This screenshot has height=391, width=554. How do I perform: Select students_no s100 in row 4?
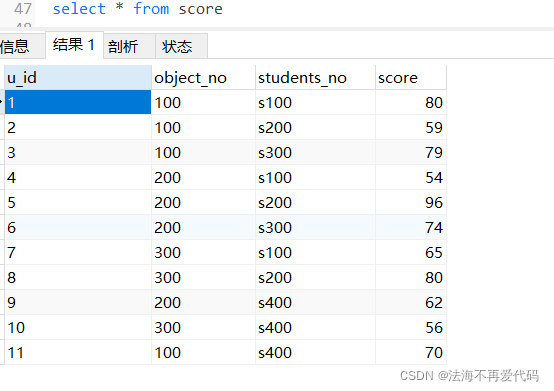click(315, 177)
